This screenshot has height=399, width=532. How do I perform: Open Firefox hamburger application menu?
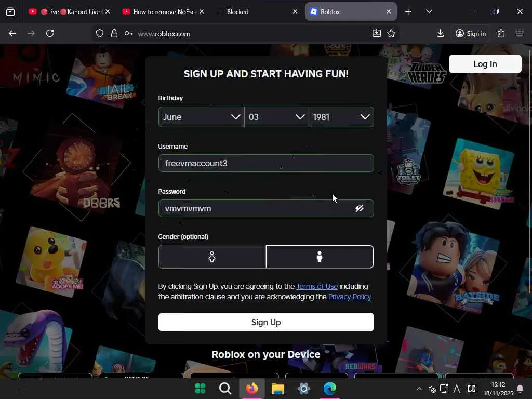(520, 33)
